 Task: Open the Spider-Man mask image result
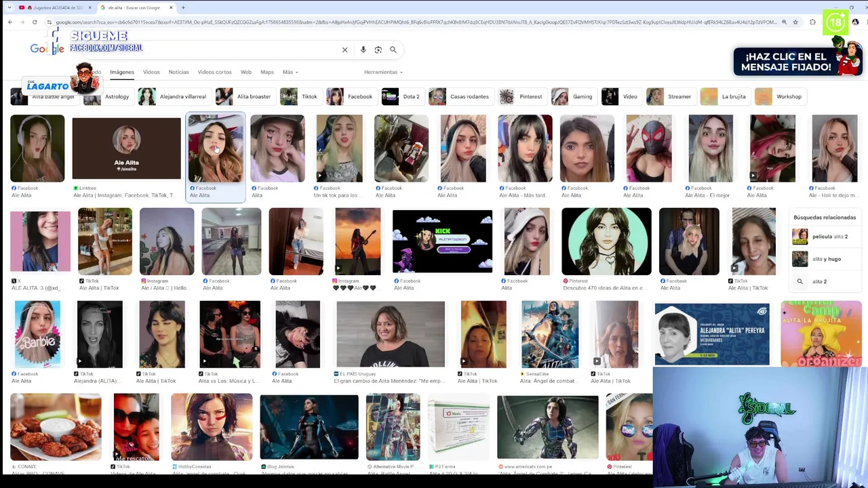pyautogui.click(x=649, y=148)
